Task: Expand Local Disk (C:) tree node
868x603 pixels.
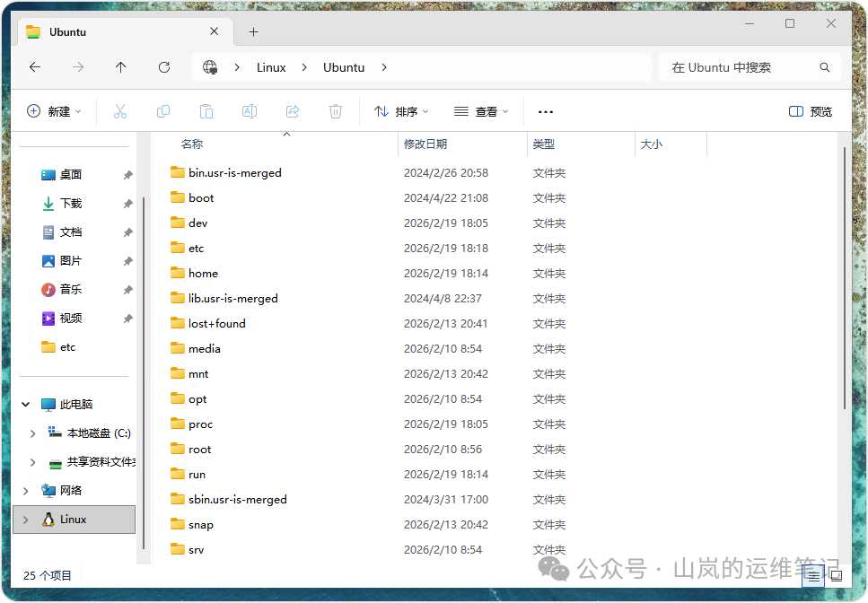Action: [x=32, y=433]
